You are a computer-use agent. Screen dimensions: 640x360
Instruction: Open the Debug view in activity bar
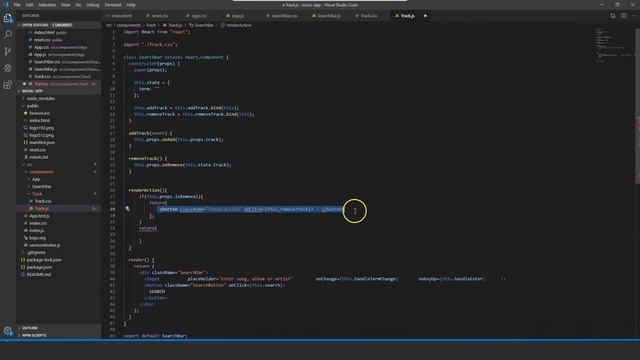coord(8,68)
